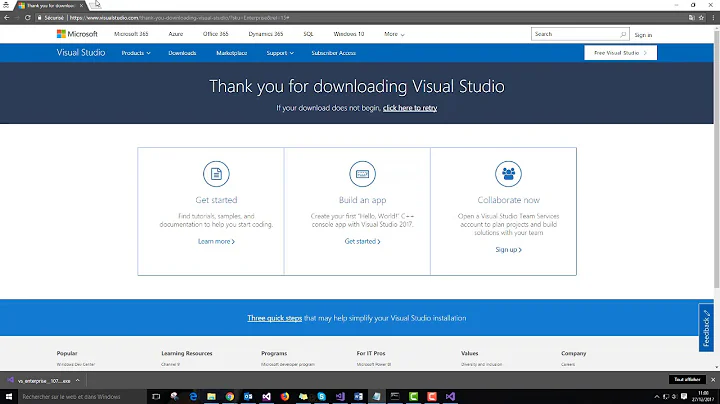
Task: Open the Chrome three-dot menu
Action: (713, 17)
